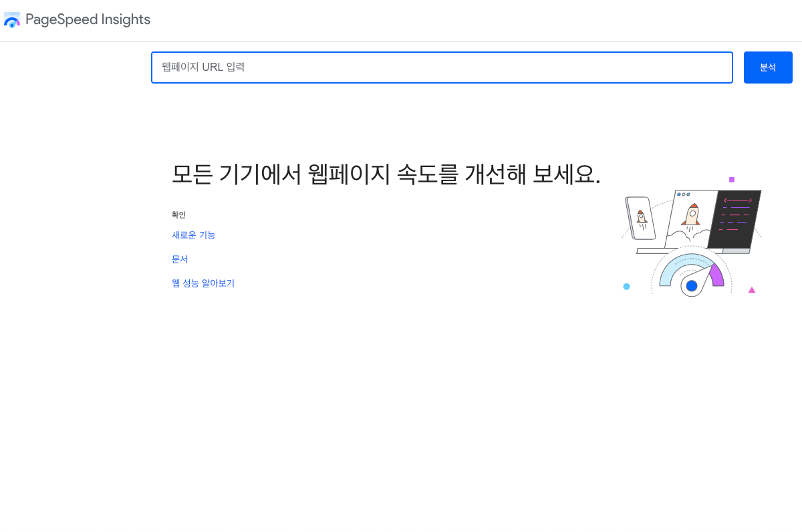Click the purple square decoration above the laptop
This screenshot has width=802, height=532.
(x=732, y=179)
